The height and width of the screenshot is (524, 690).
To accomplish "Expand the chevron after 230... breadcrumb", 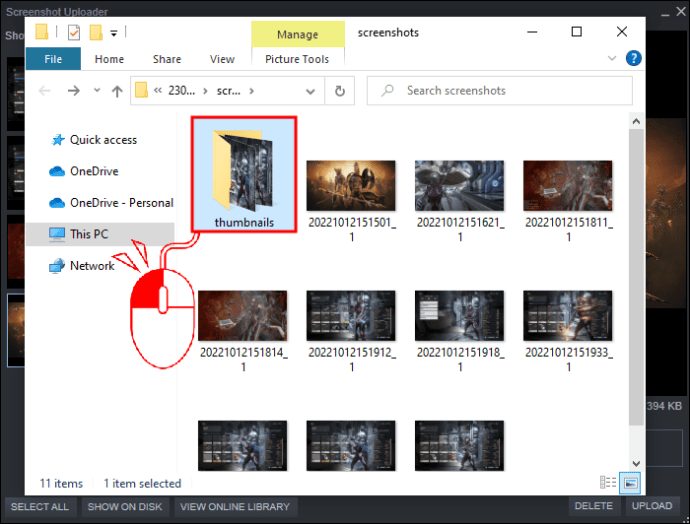I will click(205, 91).
